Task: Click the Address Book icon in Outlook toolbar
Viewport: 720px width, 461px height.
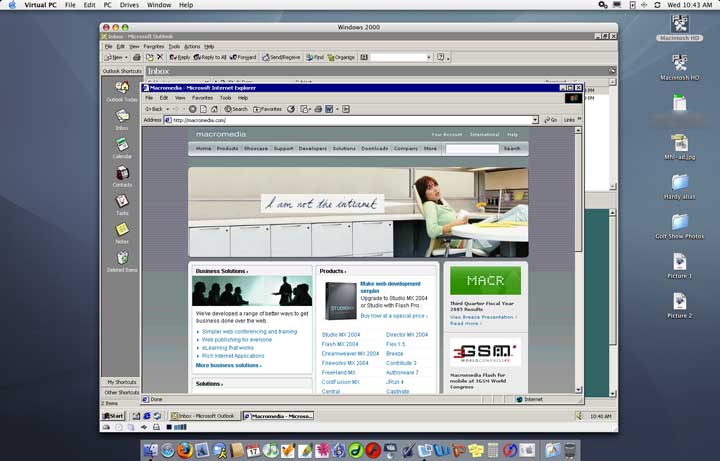Action: [364, 57]
